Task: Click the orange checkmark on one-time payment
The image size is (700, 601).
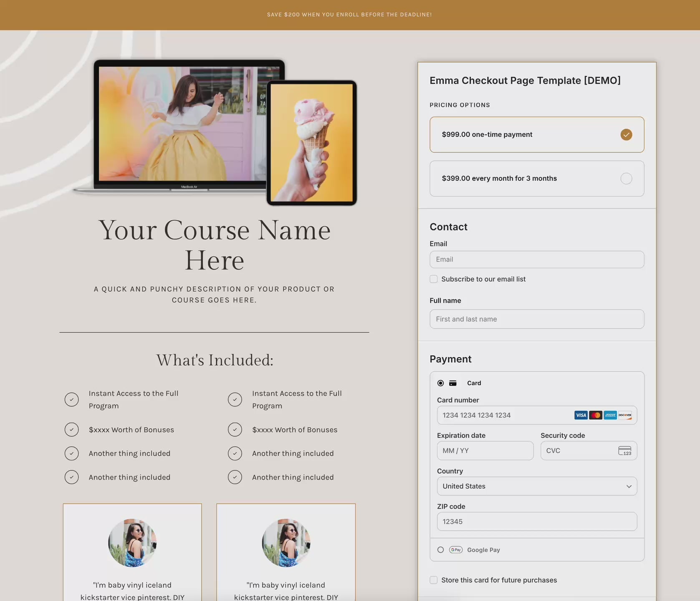Action: (626, 134)
